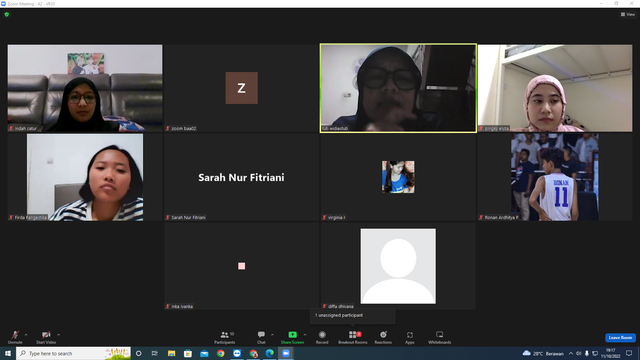Start Video in the meeting toolbar
Screen dimensions: 640x360
click(x=46, y=337)
